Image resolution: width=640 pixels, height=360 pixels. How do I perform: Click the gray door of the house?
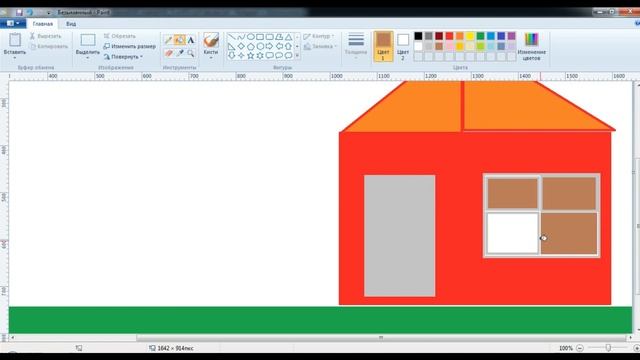[400, 236]
